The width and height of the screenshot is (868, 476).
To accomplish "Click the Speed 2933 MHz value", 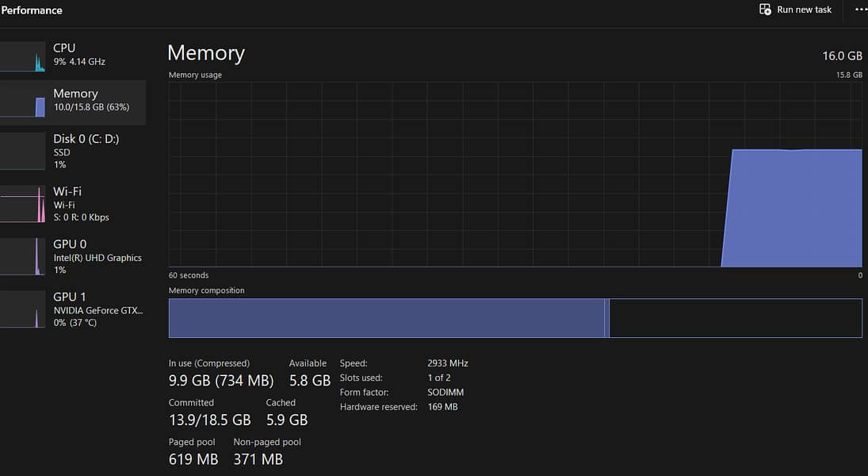I will pos(447,363).
